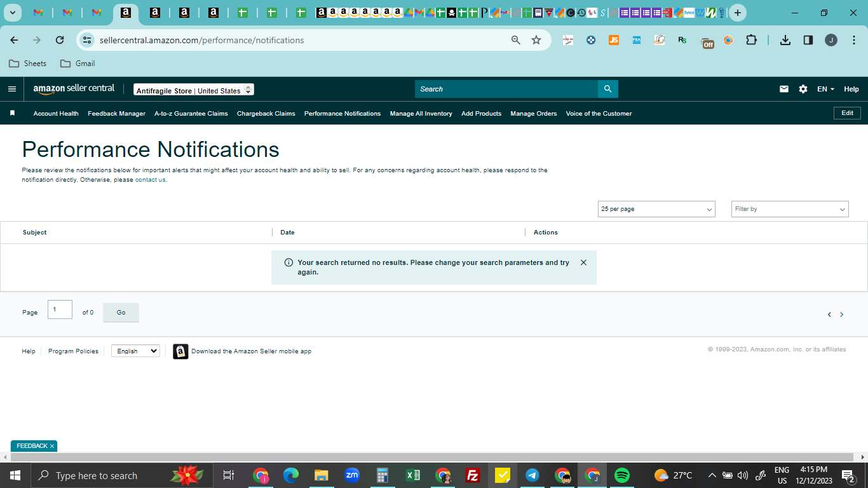The width and height of the screenshot is (868, 488).
Task: Open Telegram from the taskbar
Action: point(532,475)
